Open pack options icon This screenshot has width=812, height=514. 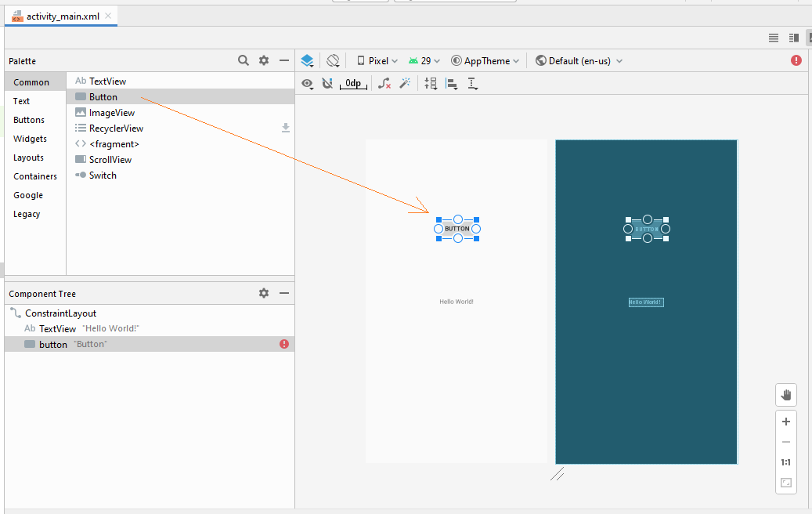coord(431,83)
